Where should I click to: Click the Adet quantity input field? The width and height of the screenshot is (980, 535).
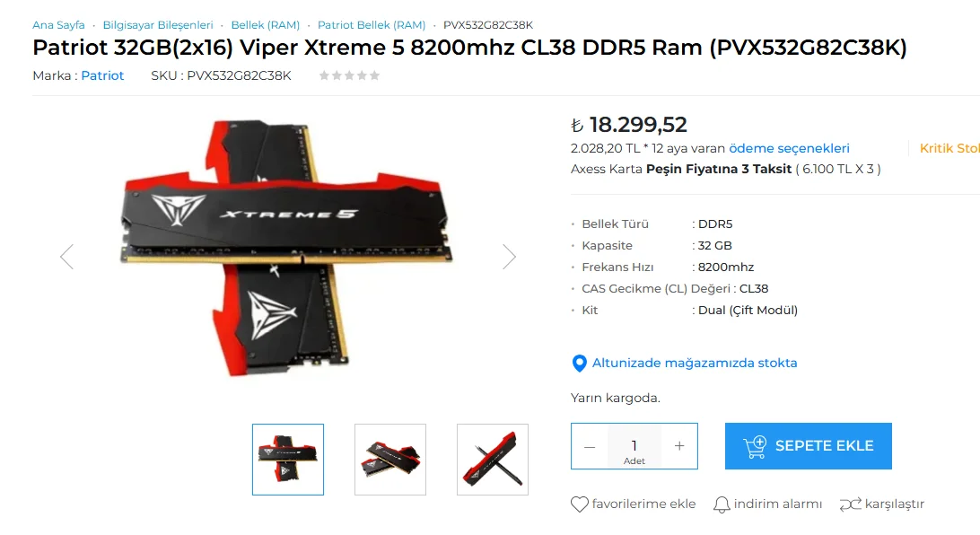634,446
